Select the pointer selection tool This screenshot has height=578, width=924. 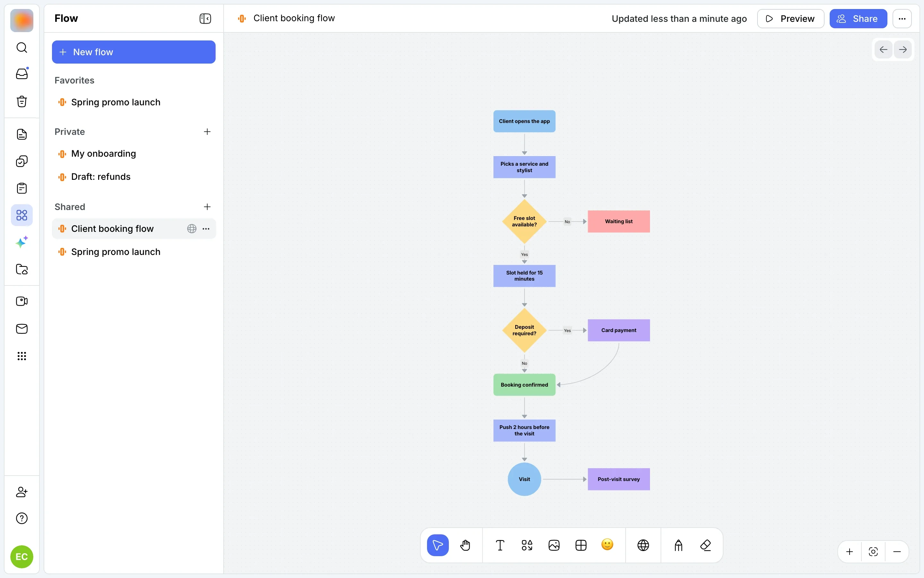point(438,545)
